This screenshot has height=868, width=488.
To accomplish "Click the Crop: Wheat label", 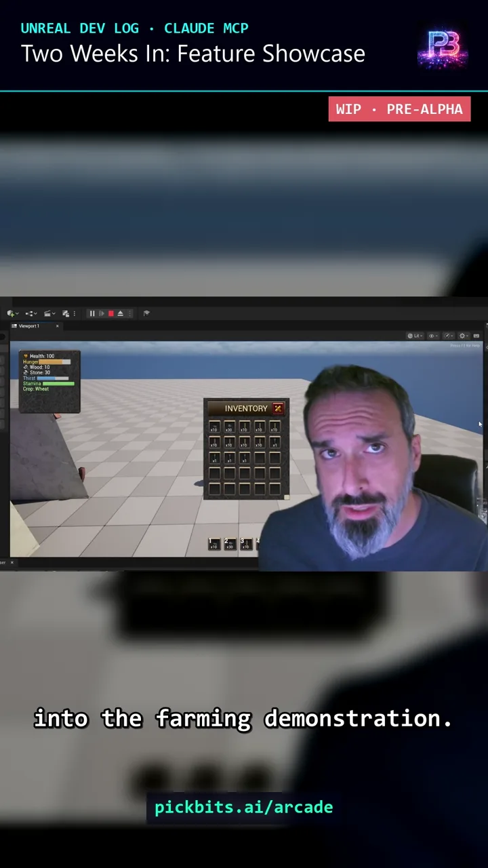I will click(x=36, y=389).
